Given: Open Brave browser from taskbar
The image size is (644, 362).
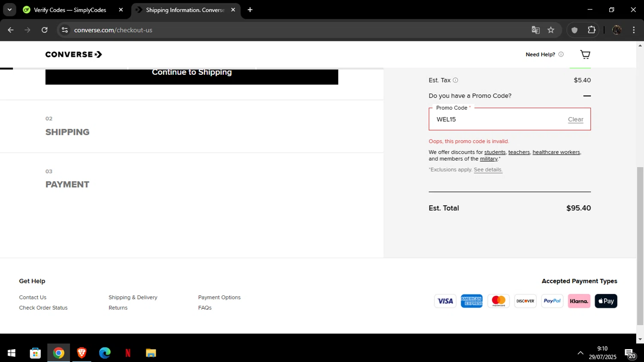Looking at the screenshot, I should coord(82,353).
